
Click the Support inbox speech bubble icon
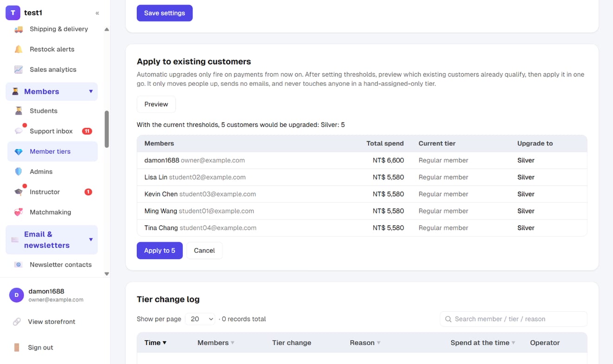click(19, 131)
